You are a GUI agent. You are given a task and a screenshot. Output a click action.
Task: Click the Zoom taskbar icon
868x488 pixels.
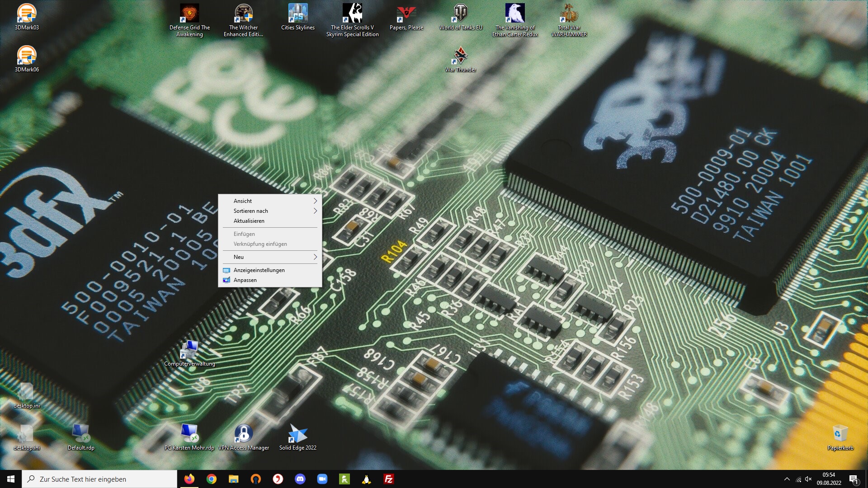[322, 479]
